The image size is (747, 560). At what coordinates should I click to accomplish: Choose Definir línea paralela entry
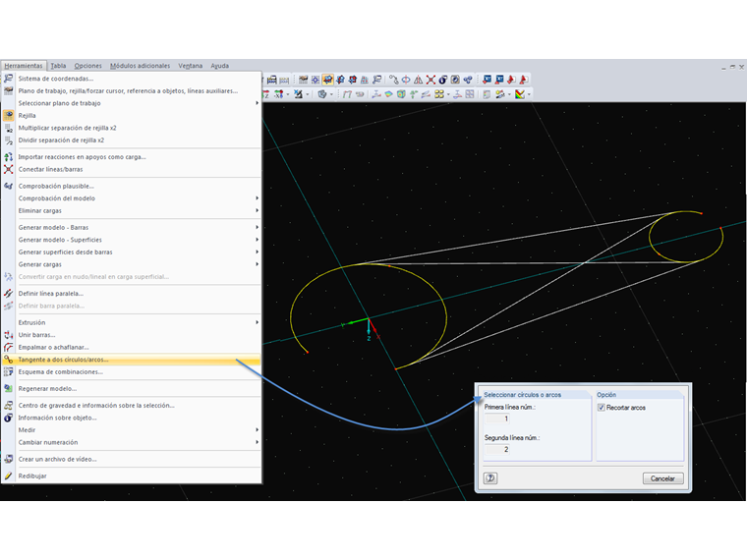tap(131, 294)
